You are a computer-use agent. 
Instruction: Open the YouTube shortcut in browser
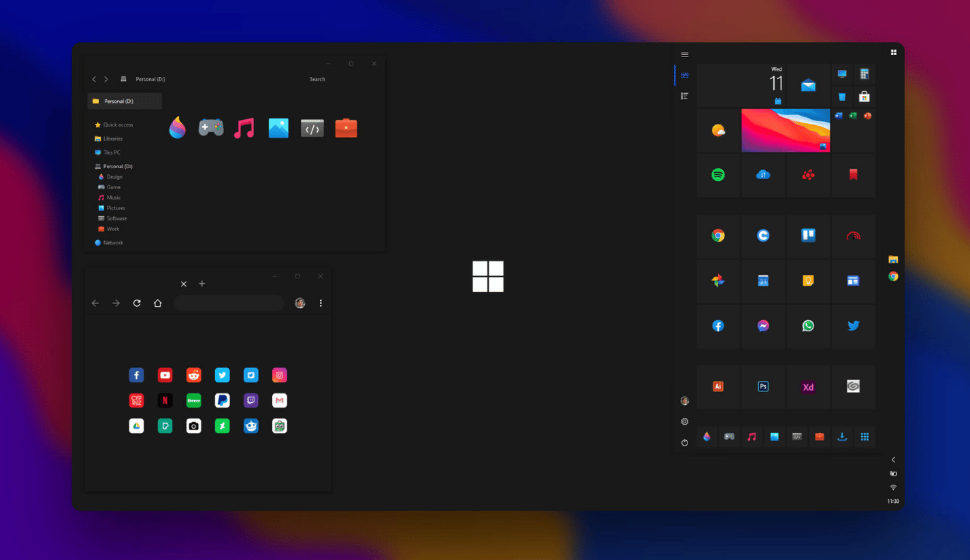click(165, 375)
